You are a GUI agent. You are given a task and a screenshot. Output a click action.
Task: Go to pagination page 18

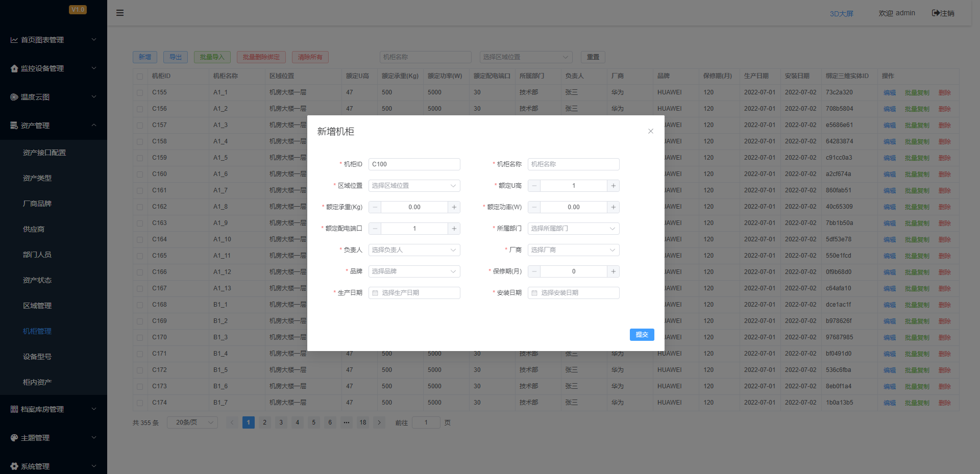363,422
